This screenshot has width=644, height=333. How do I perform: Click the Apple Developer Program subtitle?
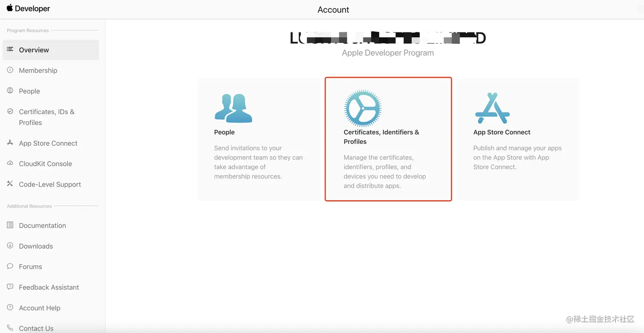[388, 53]
